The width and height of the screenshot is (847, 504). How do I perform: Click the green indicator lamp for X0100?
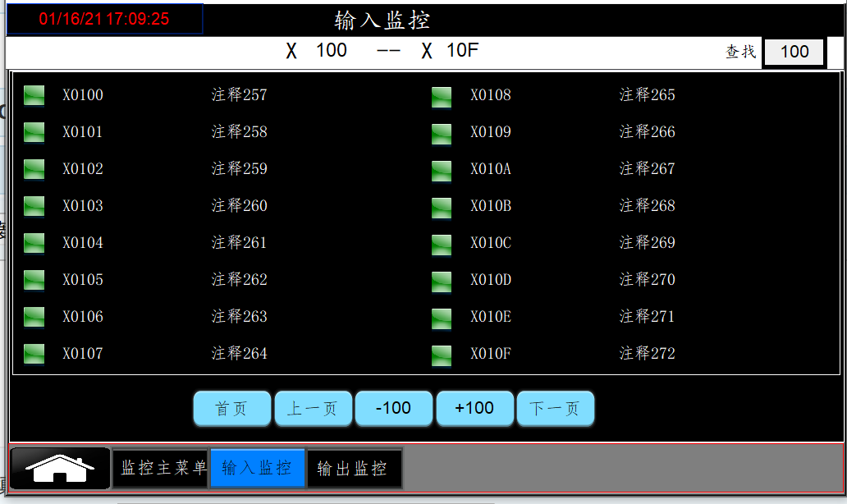tap(34, 95)
